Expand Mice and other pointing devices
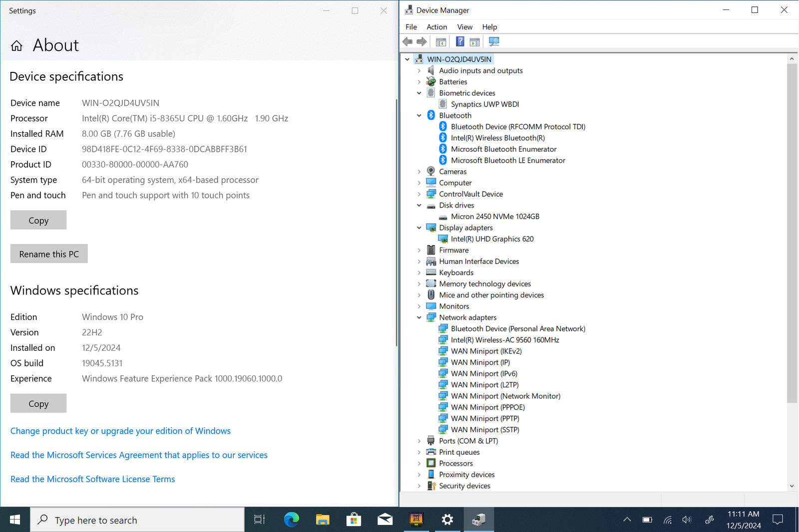 419,295
